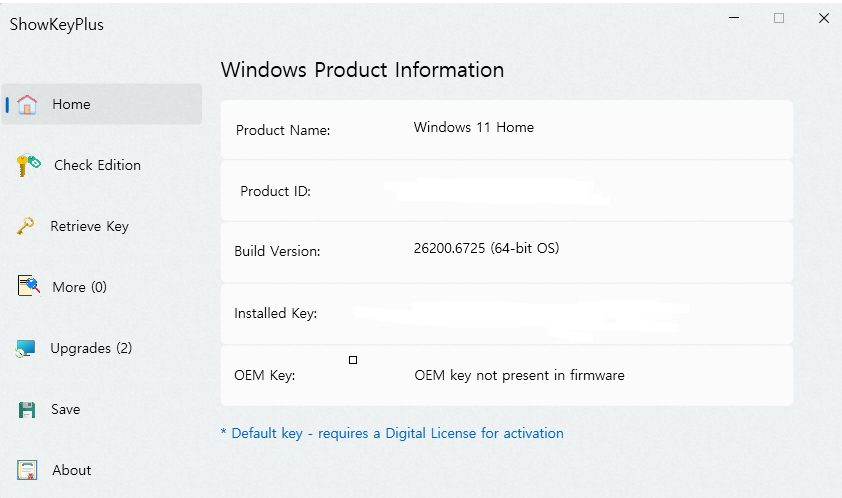
Task: Click the Product Name label
Action: pyautogui.click(x=283, y=130)
